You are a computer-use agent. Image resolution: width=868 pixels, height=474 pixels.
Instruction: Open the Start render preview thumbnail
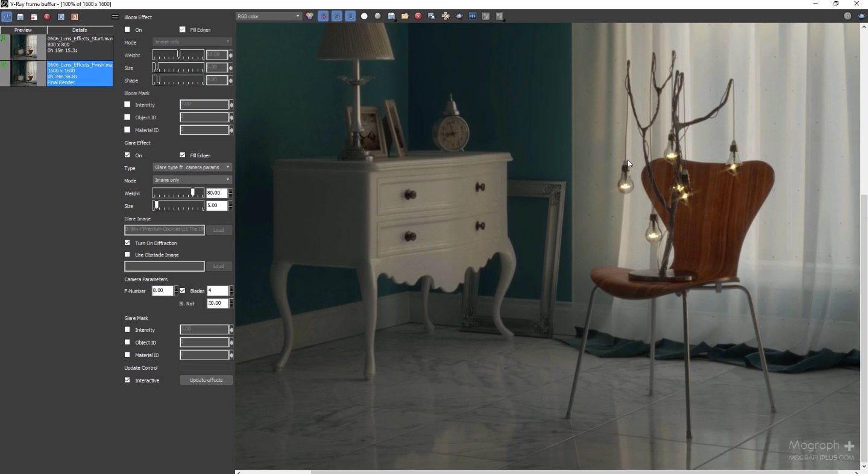[24, 47]
